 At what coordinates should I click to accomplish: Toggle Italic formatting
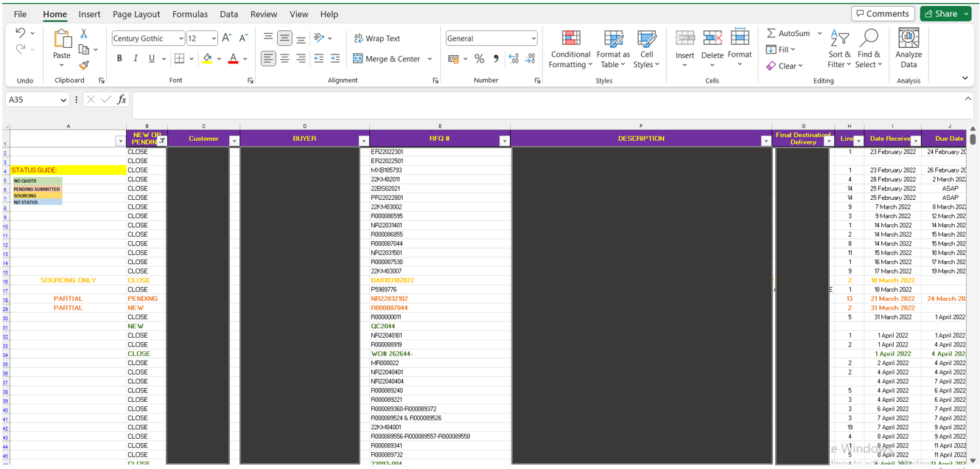136,58
